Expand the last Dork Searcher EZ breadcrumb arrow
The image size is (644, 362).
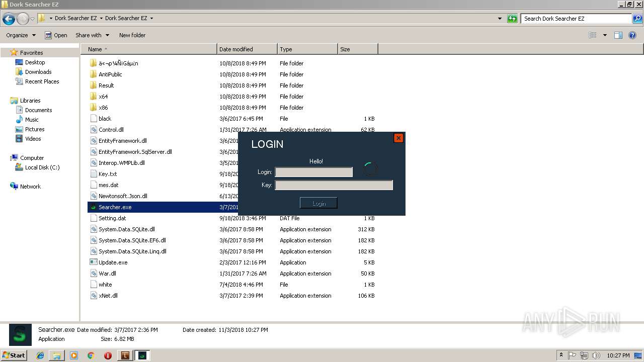(x=151, y=19)
